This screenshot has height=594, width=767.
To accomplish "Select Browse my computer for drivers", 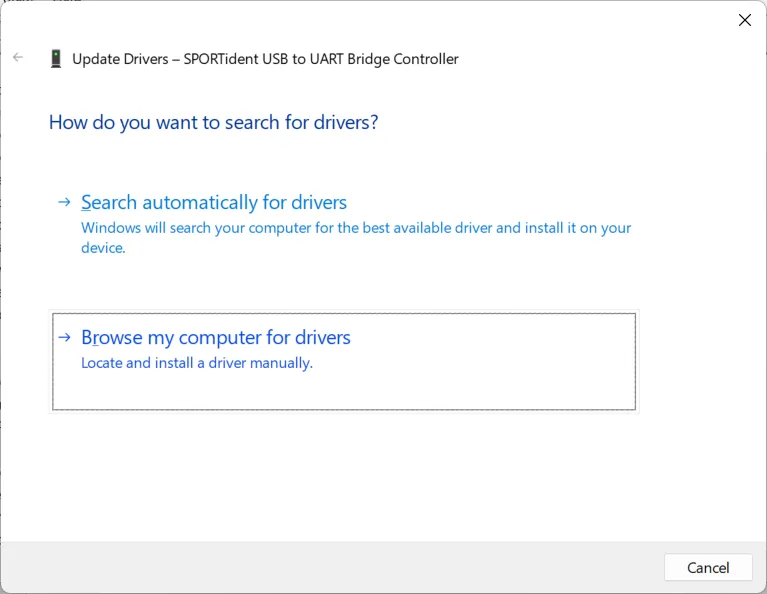I will [216, 337].
